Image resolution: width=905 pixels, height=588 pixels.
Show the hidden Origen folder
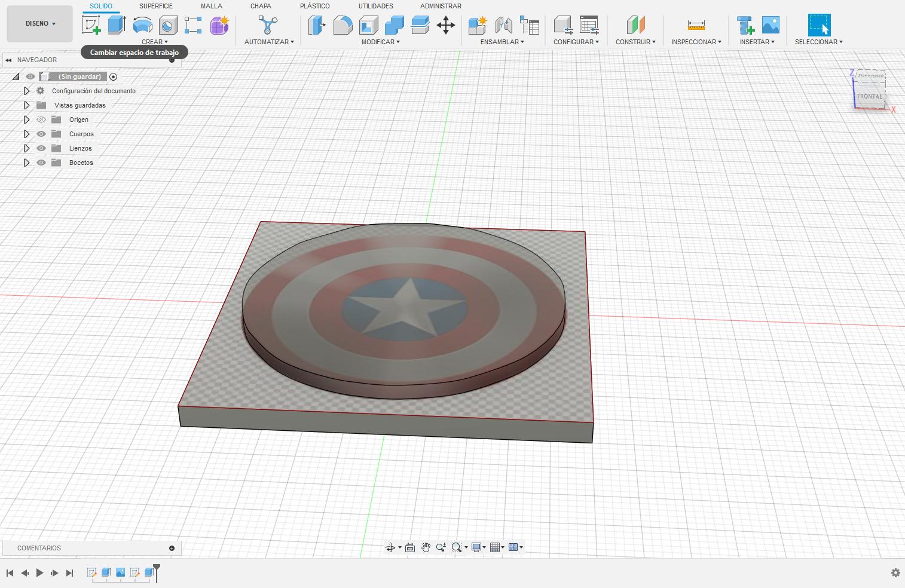(x=41, y=120)
